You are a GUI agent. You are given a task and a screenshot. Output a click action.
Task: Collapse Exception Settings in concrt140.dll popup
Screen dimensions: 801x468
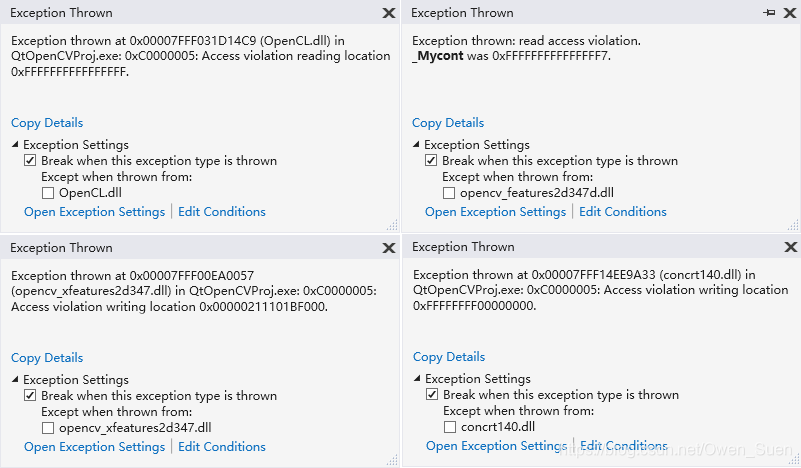(418, 379)
